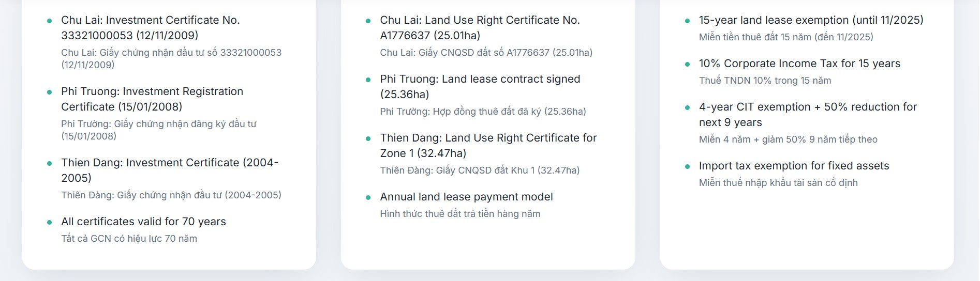Image resolution: width=980 pixels, height=281 pixels.
Task: Click the green bullet beside "Annual land lease payment"
Action: (368, 197)
